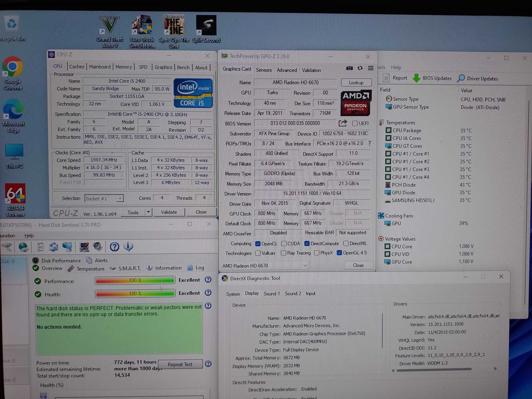
Task: Open the Advanced tab in GPU-Z
Action: 286,70
